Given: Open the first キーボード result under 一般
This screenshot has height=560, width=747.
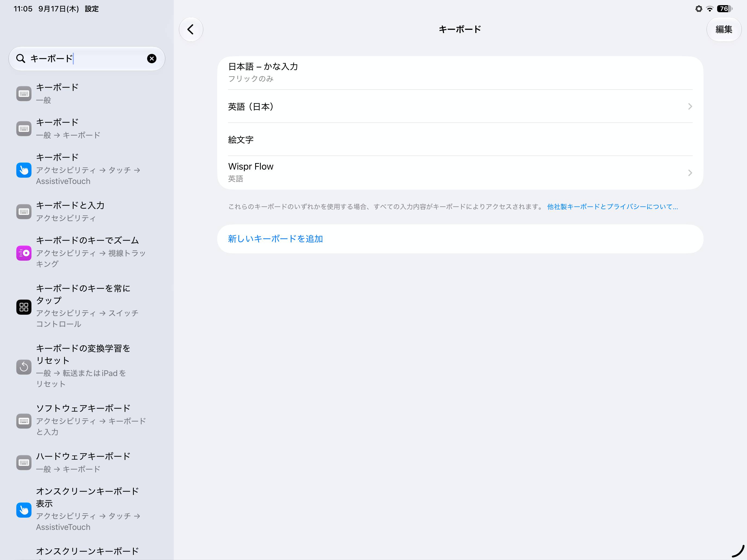Looking at the screenshot, I should 87,94.
